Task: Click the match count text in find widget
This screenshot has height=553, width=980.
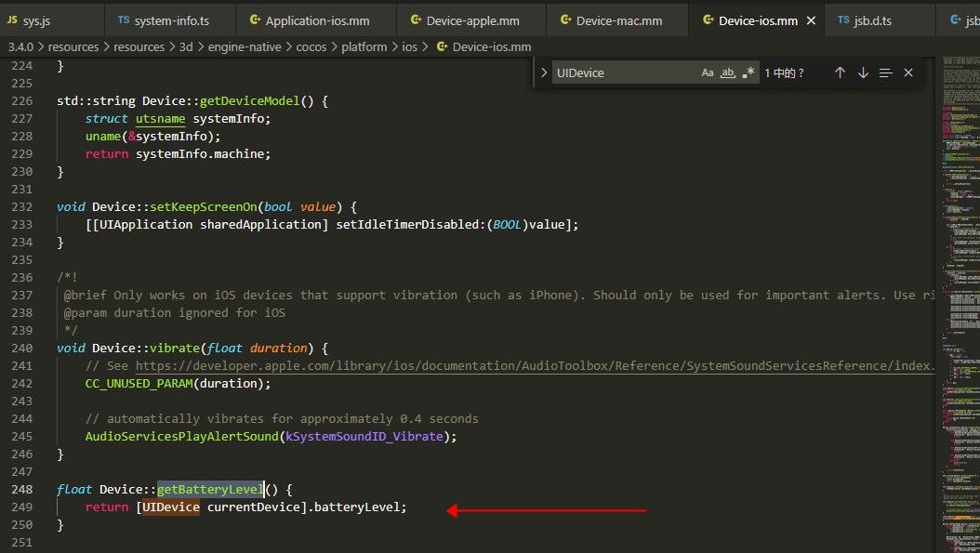Action: 785,72
